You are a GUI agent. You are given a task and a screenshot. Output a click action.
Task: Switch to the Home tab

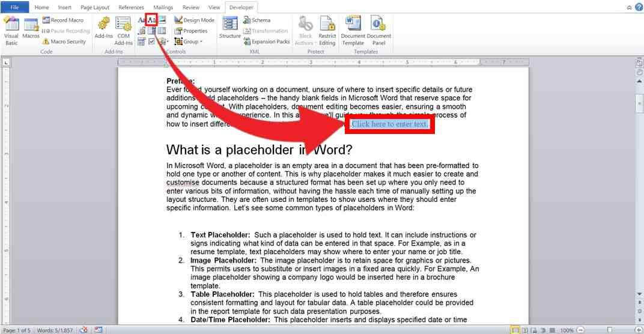click(x=41, y=7)
